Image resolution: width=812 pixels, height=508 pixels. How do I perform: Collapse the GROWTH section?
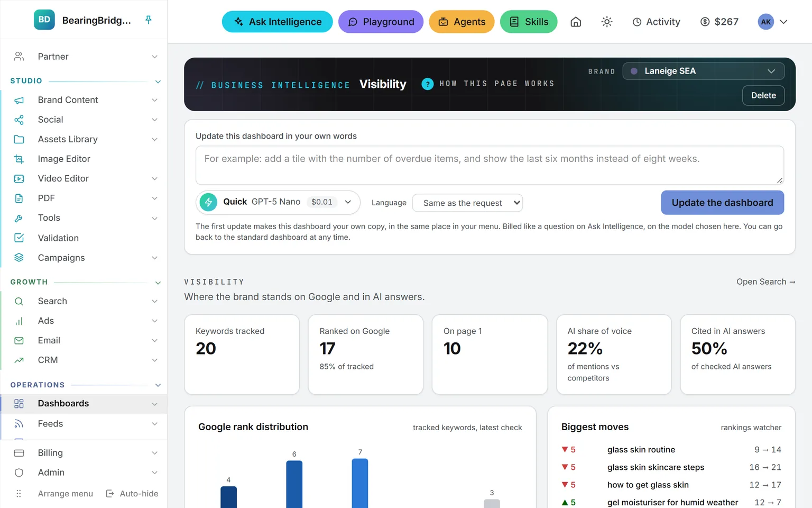coord(158,283)
